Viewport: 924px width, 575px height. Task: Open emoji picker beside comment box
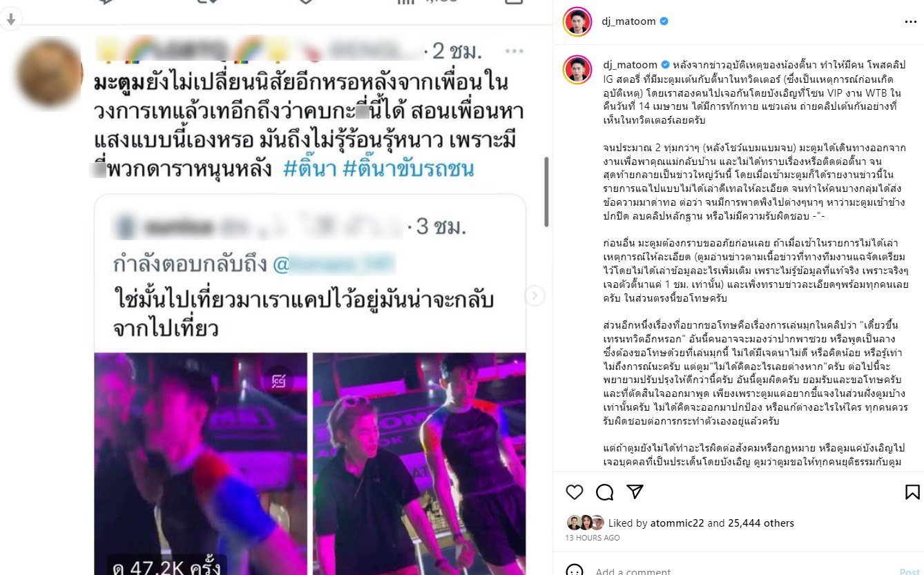(x=575, y=571)
